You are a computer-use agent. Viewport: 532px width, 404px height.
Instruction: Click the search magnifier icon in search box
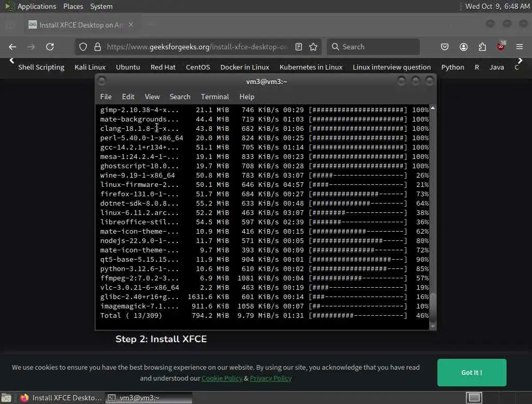click(x=335, y=47)
